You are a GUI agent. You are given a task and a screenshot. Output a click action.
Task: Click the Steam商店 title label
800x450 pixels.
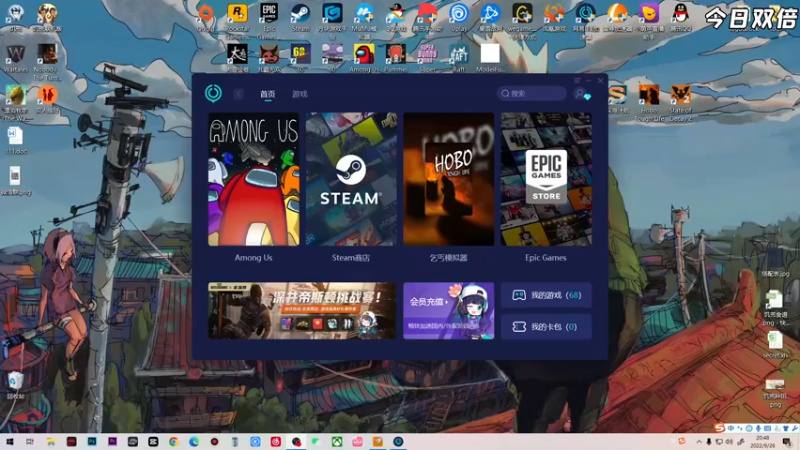(351, 258)
